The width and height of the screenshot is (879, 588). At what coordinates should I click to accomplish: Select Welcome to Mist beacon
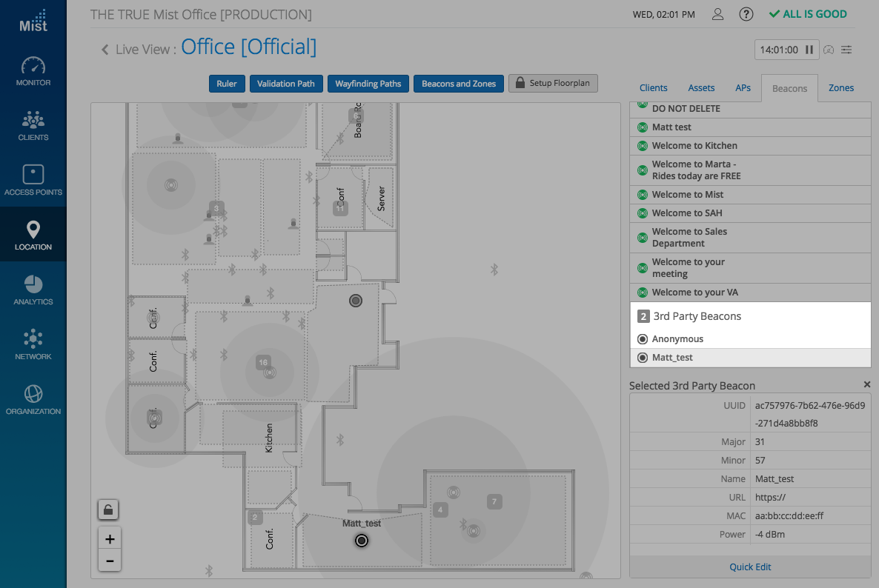tap(750, 194)
